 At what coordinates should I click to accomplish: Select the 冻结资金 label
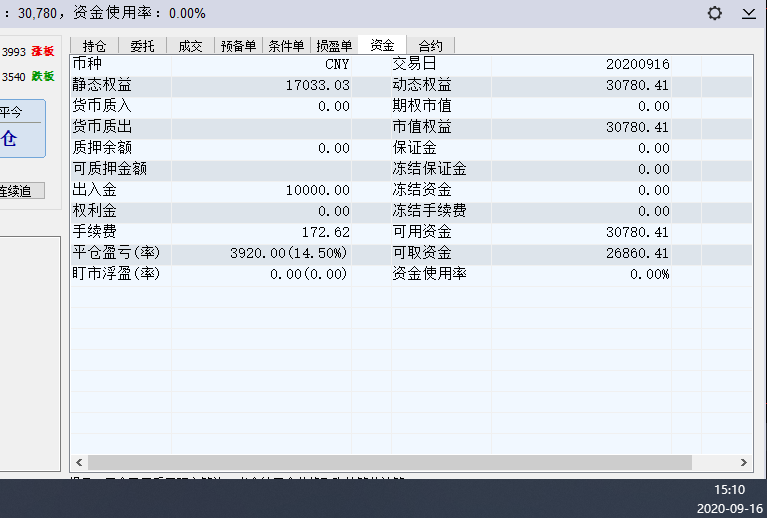422,190
